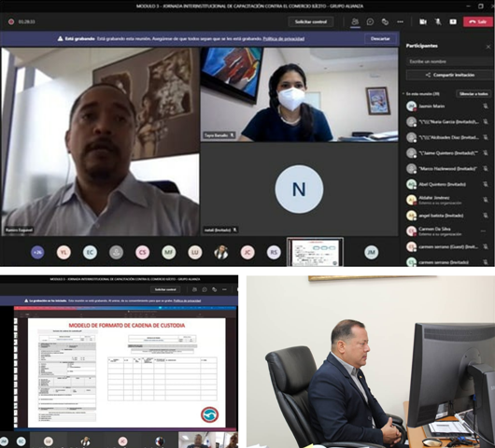Open the reactions icon beside chat

point(385,21)
